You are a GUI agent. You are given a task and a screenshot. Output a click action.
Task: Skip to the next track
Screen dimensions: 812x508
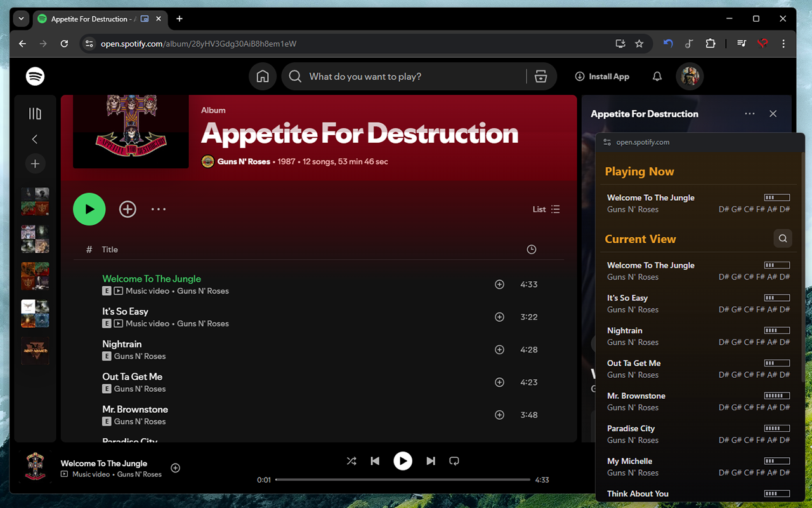point(431,461)
